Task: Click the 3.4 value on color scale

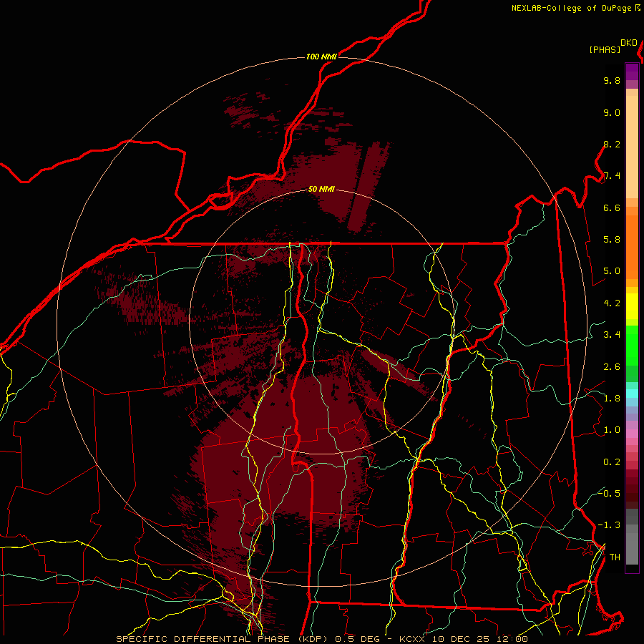Action: [612, 335]
